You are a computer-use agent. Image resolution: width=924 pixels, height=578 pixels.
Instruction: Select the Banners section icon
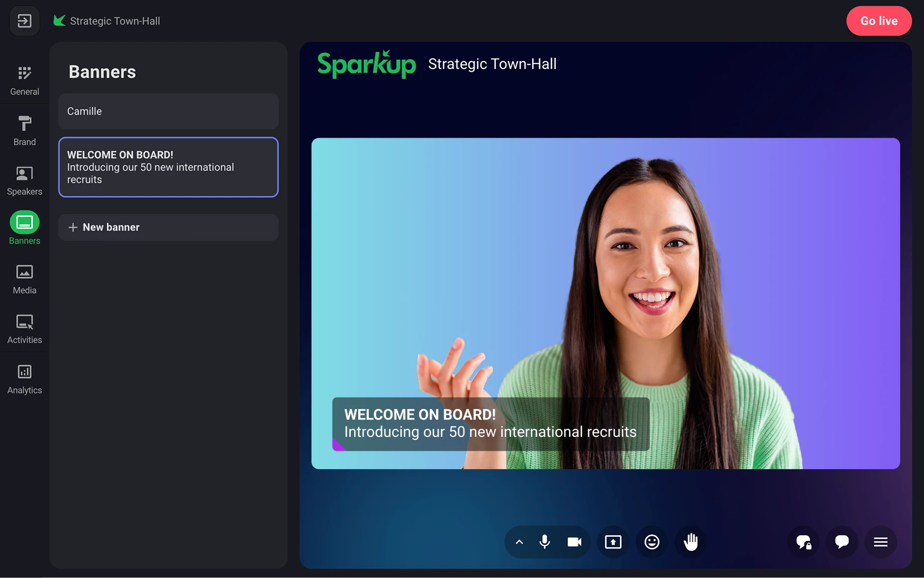click(24, 222)
